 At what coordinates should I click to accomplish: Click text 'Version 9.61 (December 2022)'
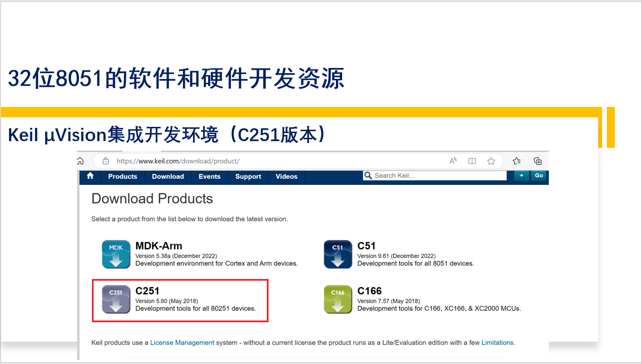(x=396, y=256)
